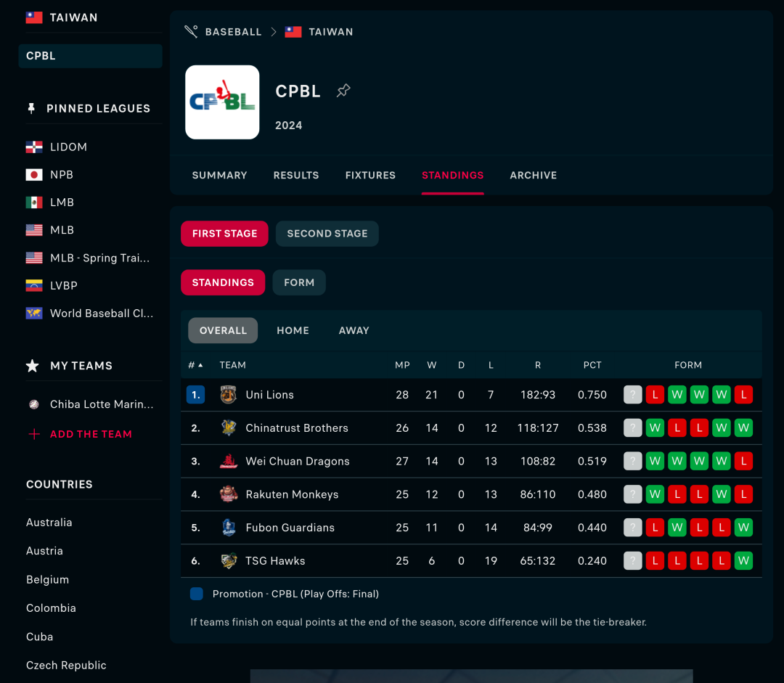This screenshot has width=784, height=683.
Task: Click the Taiwan breadcrumb link
Action: coord(330,32)
